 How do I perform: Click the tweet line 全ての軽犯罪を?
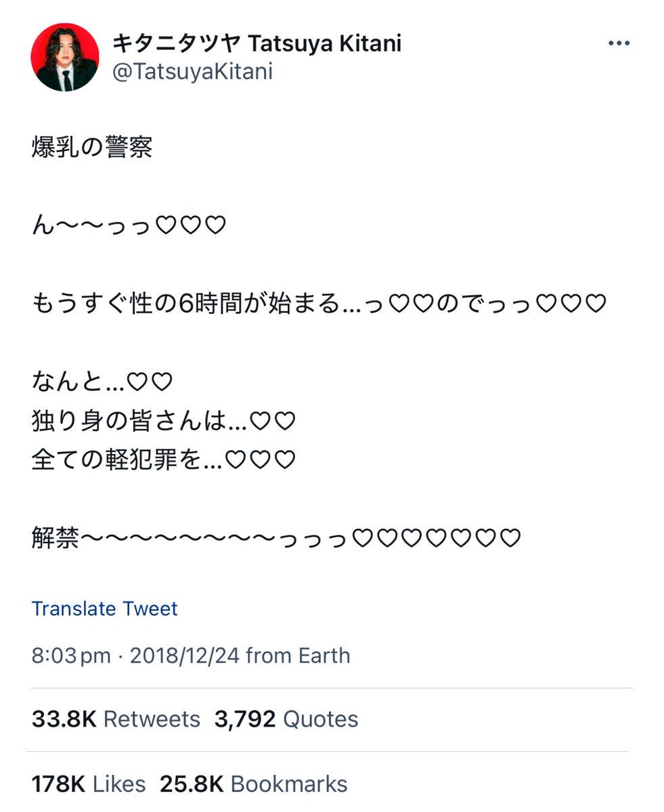(x=164, y=460)
